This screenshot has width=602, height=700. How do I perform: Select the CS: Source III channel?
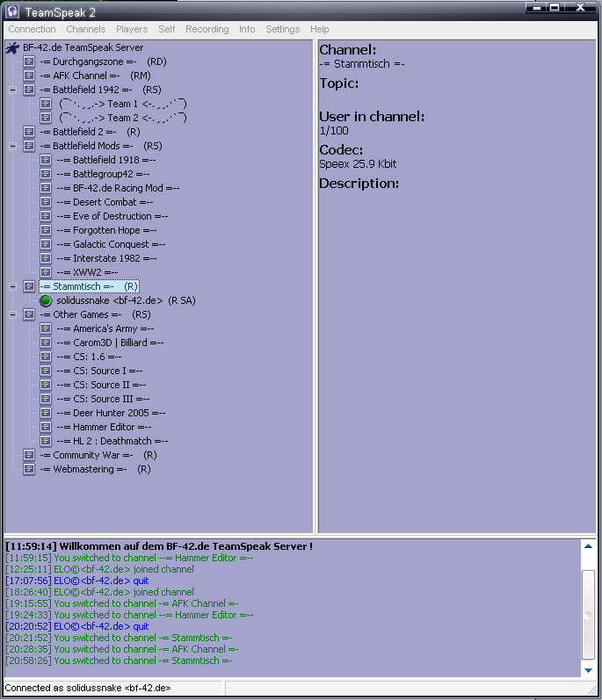coord(103,399)
